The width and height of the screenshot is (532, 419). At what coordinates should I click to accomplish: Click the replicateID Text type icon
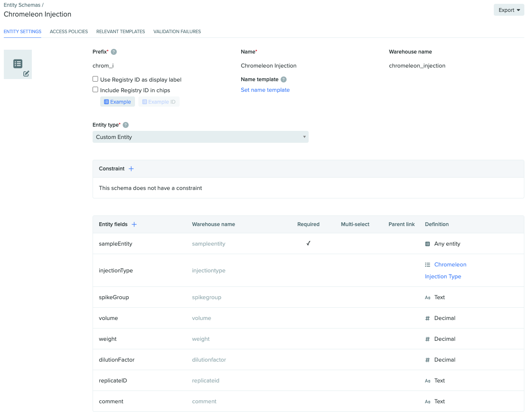click(428, 381)
